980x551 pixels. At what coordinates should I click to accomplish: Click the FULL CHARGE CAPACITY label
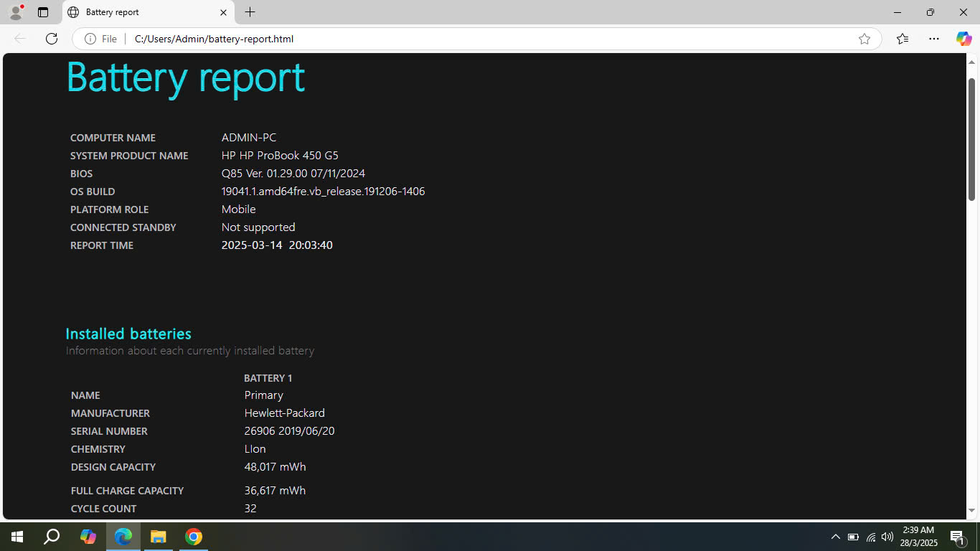[x=128, y=491]
